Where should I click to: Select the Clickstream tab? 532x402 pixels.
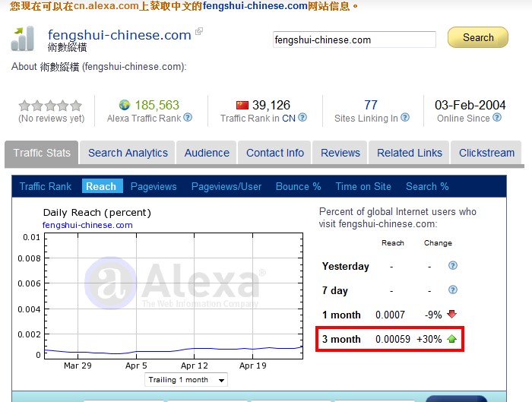[486, 153]
